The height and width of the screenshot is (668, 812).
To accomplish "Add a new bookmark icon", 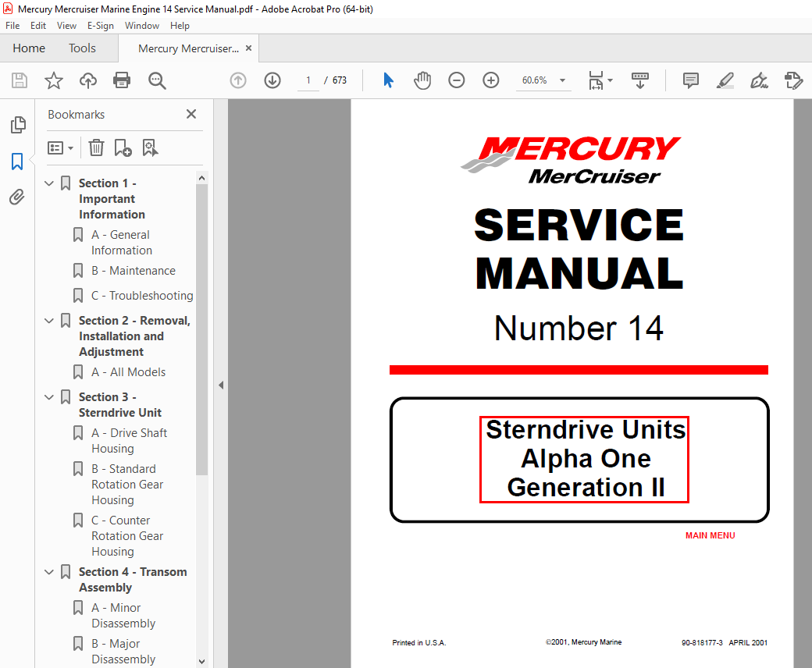I will pos(123,148).
